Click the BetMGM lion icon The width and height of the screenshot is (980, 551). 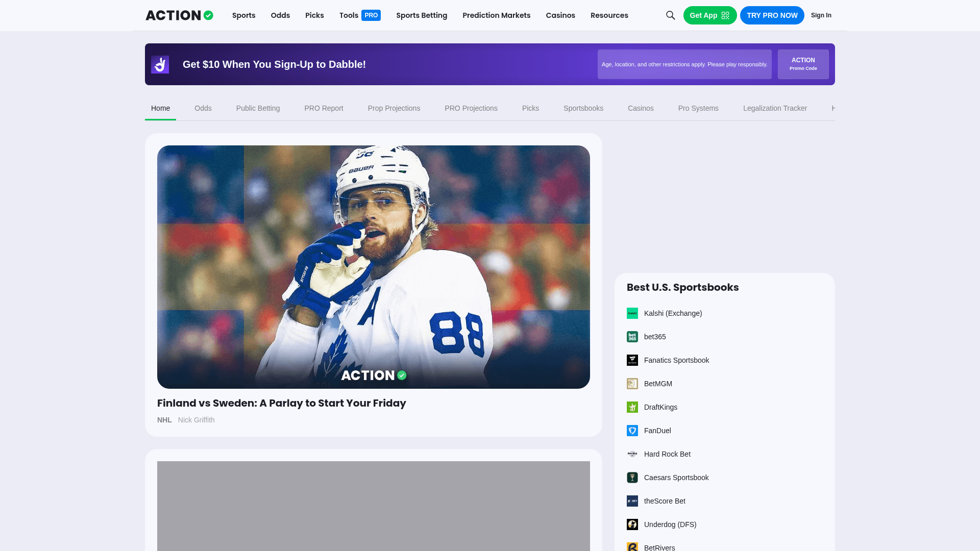click(x=632, y=384)
